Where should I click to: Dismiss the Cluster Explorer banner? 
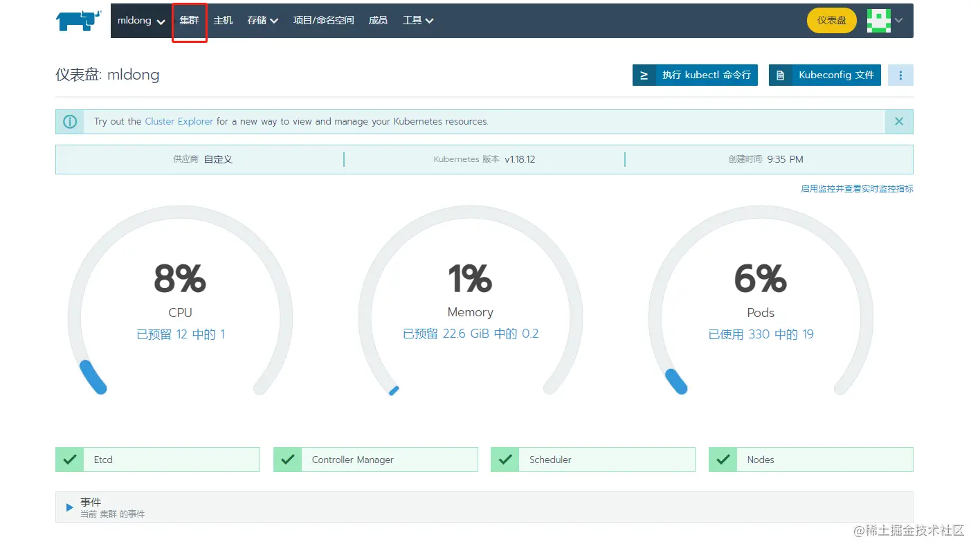899,121
